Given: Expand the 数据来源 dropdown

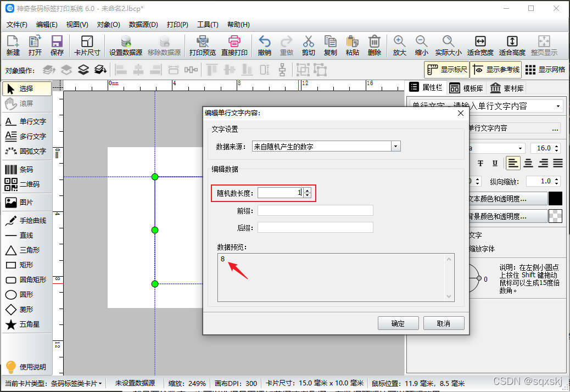Looking at the screenshot, I should [x=395, y=147].
